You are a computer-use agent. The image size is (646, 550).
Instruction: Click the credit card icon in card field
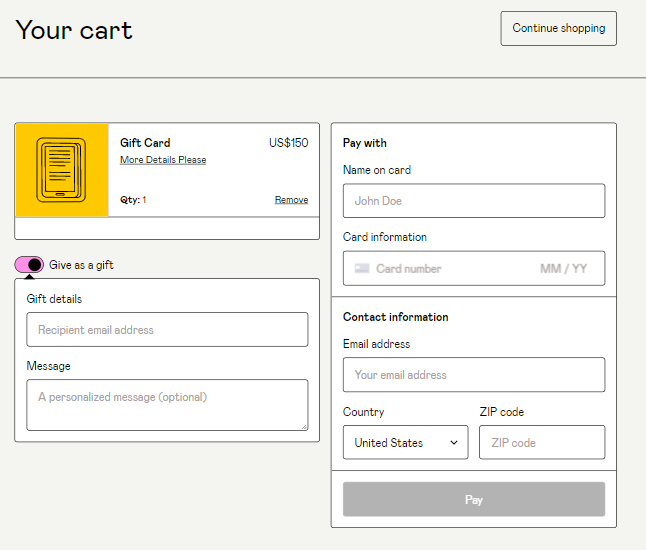[x=362, y=268]
